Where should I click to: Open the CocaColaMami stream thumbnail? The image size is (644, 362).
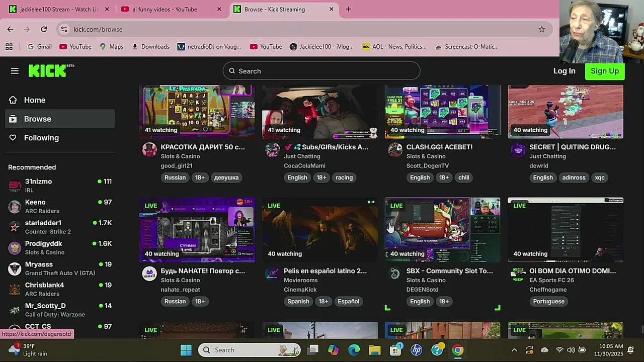pyautogui.click(x=319, y=111)
